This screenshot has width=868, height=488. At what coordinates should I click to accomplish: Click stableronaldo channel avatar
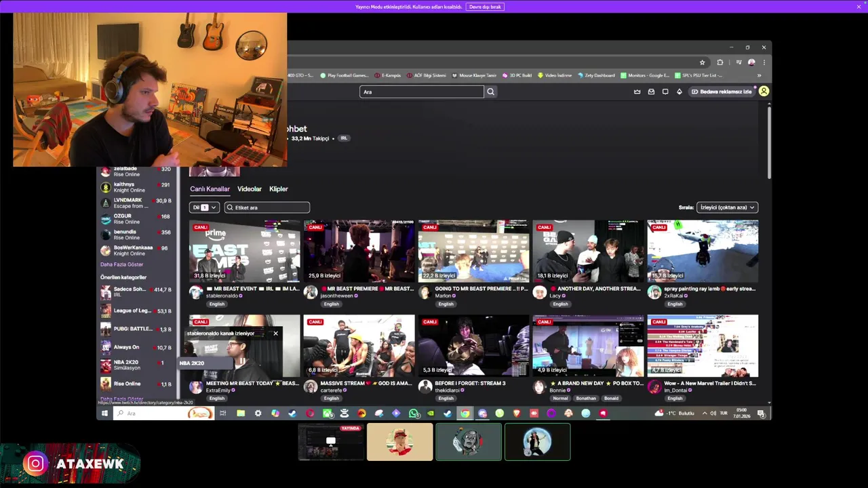click(196, 292)
